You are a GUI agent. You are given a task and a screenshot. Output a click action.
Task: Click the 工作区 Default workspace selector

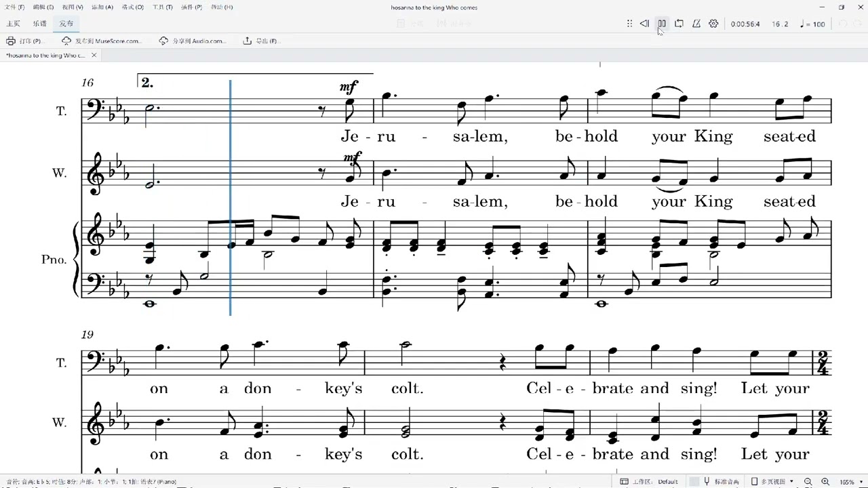[x=650, y=482]
